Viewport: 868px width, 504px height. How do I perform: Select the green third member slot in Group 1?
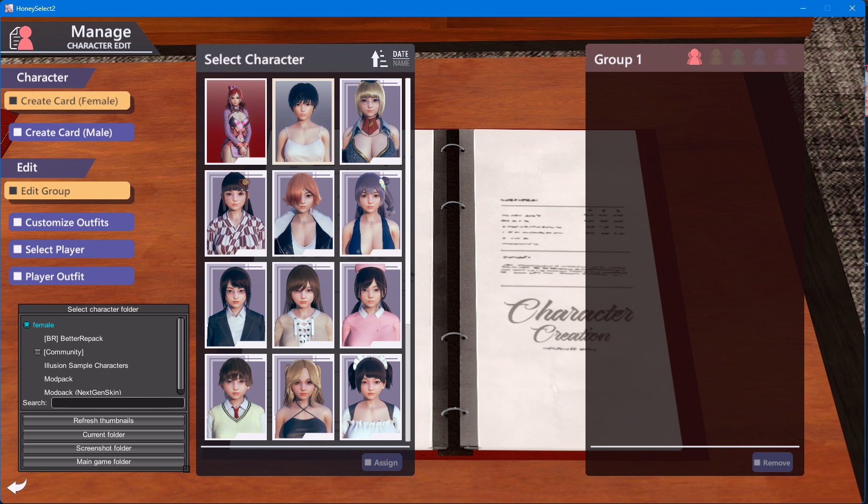click(x=738, y=57)
